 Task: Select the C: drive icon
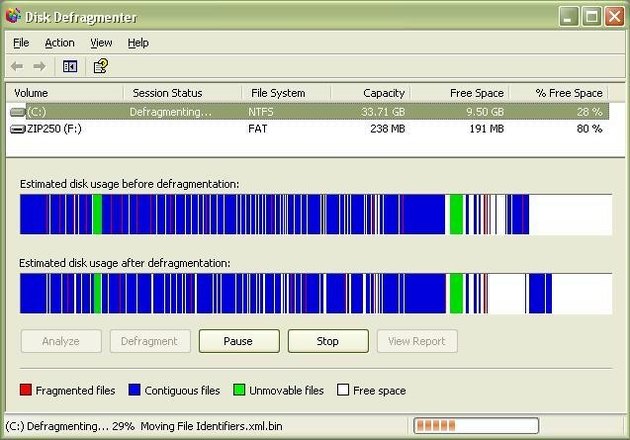tap(18, 112)
